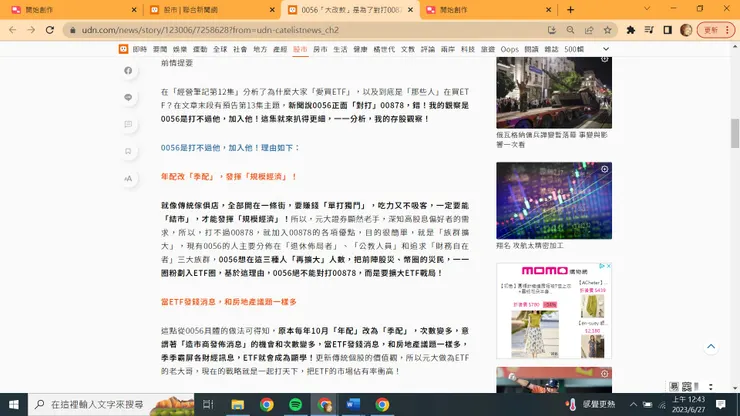The image size is (740, 416).
Task: Open the '娛樂' navigation item
Action: [x=180, y=49]
